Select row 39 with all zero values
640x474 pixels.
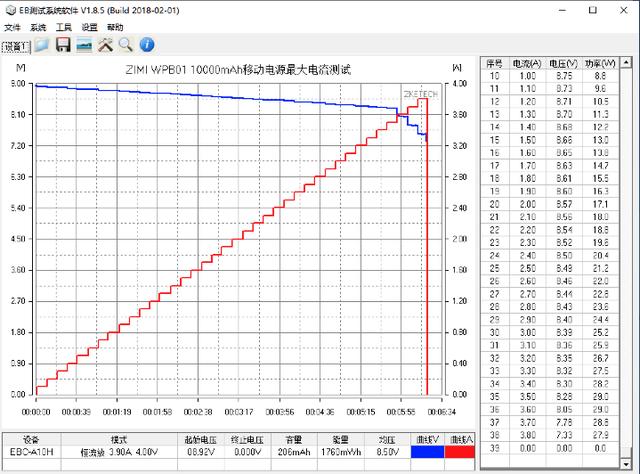click(x=550, y=448)
